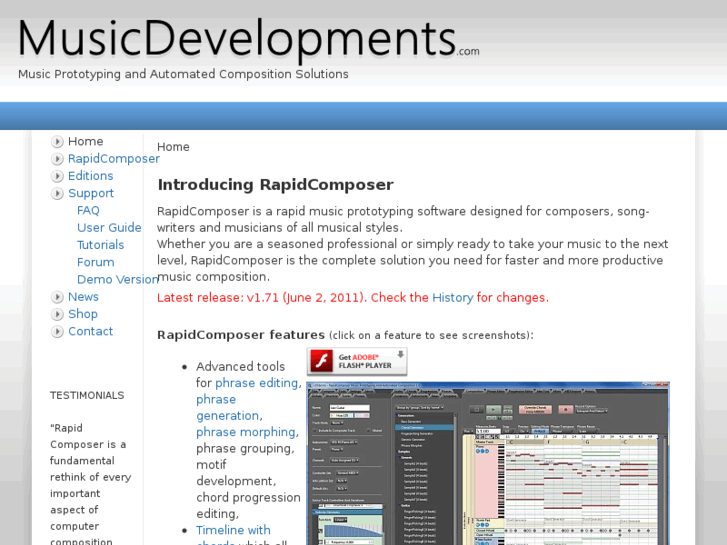Open the FAQ page under Support
The width and height of the screenshot is (727, 545).
coord(88,211)
